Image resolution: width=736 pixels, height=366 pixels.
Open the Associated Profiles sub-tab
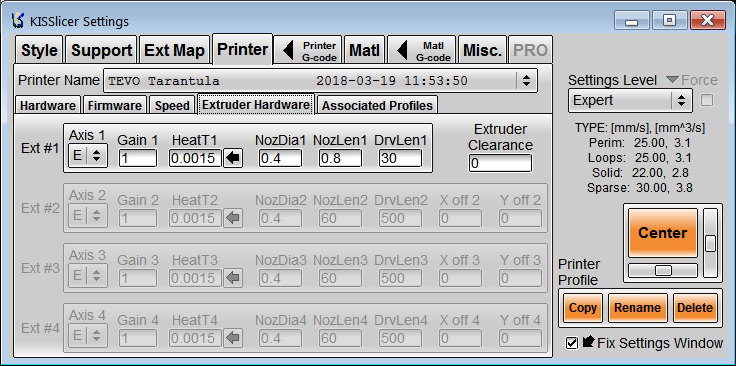[x=377, y=105]
